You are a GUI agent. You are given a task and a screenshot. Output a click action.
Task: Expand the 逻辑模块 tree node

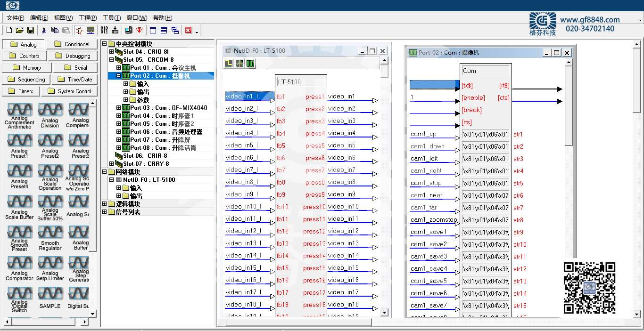click(105, 204)
